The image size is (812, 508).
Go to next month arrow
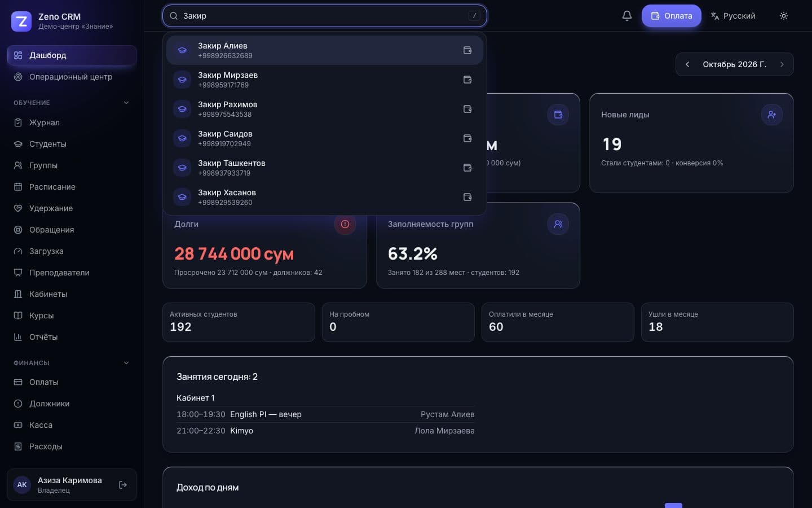point(782,64)
